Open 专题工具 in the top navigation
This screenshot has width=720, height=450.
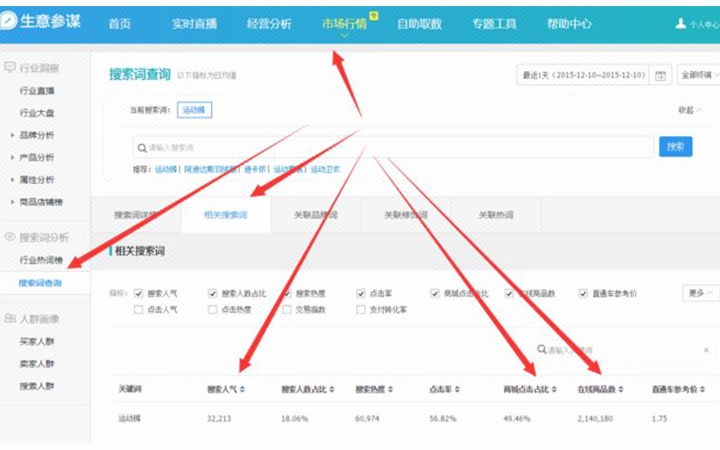(x=494, y=24)
